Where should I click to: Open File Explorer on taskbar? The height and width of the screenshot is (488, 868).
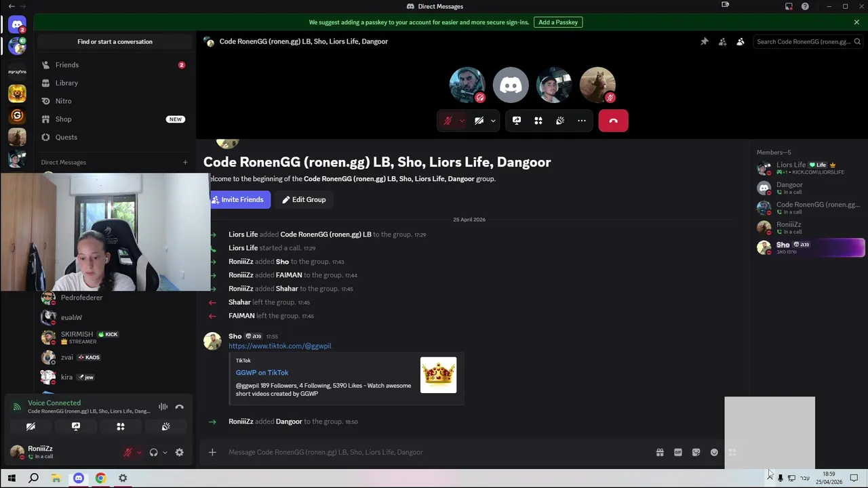tap(56, 478)
